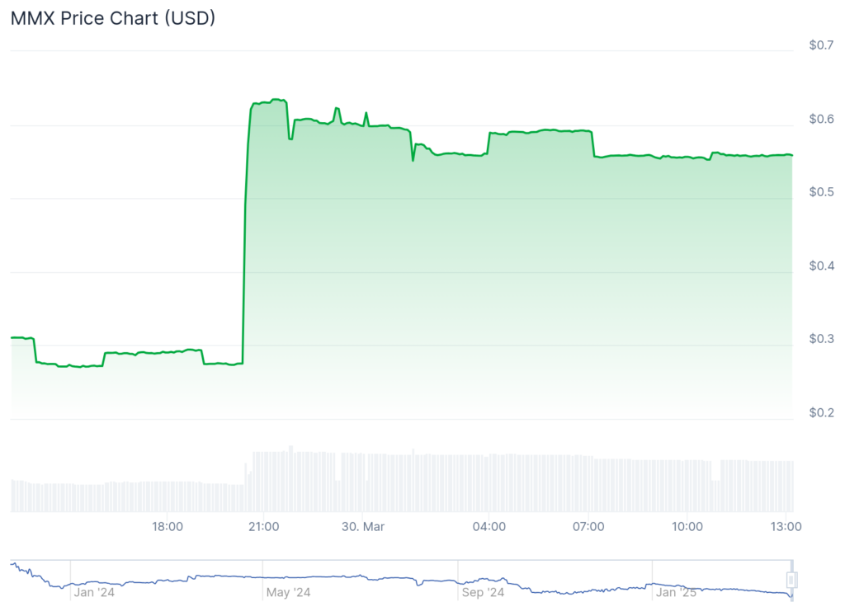Viewport: 845px width, 616px height.
Task: Click the $0.7 price axis label
Action: [x=820, y=45]
